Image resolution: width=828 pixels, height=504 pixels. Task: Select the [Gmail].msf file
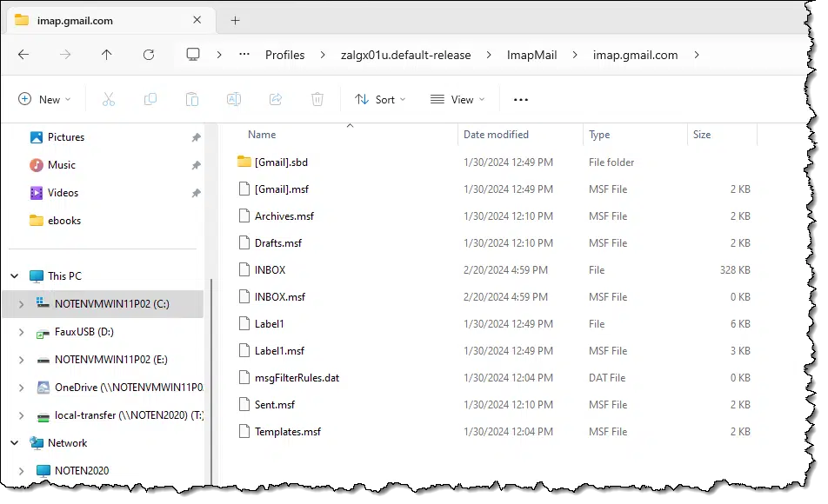pos(282,189)
